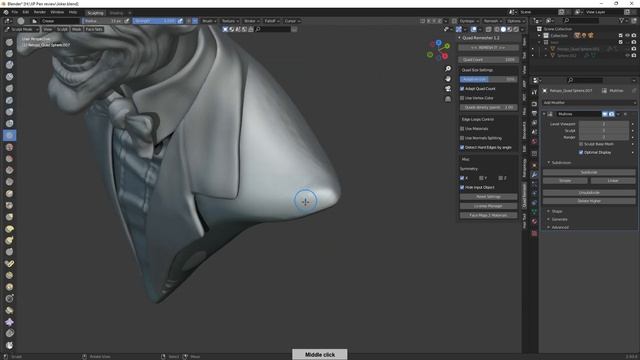
Task: Open the Edit menu
Action: 26,12
